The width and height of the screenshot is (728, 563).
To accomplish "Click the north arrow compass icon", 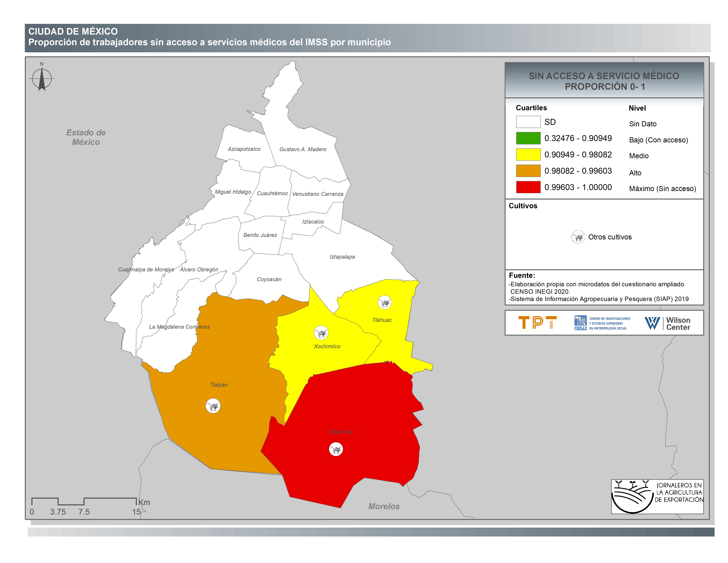I will 42,79.
